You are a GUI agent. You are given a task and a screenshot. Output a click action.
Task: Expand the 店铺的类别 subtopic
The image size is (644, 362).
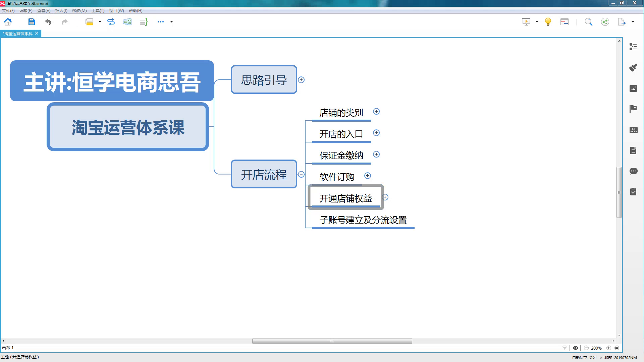point(376,112)
